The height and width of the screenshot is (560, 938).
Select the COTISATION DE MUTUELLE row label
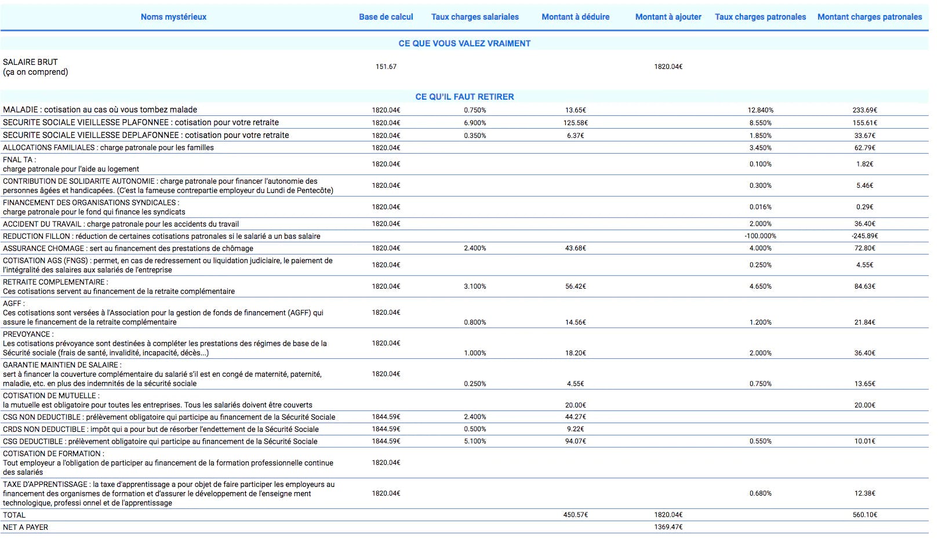coord(158,400)
